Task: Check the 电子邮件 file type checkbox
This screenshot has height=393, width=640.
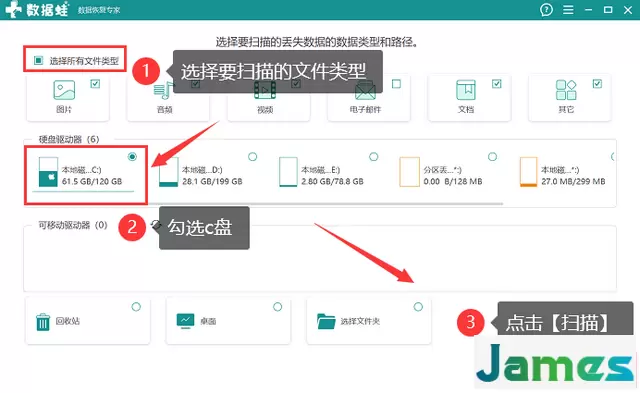Action: pyautogui.click(x=396, y=84)
